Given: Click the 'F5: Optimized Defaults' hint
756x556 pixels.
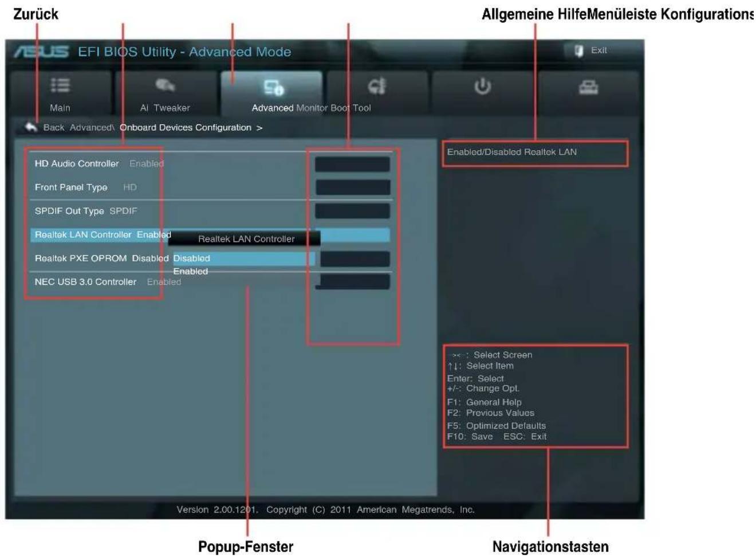Looking at the screenshot, I should coord(497,425).
